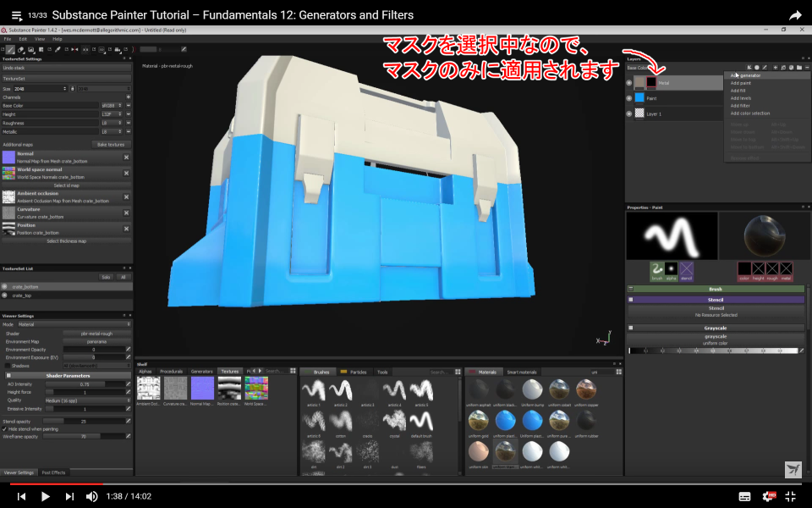The width and height of the screenshot is (812, 508).
Task: Click the add paint layer brush icon
Action: point(765,68)
